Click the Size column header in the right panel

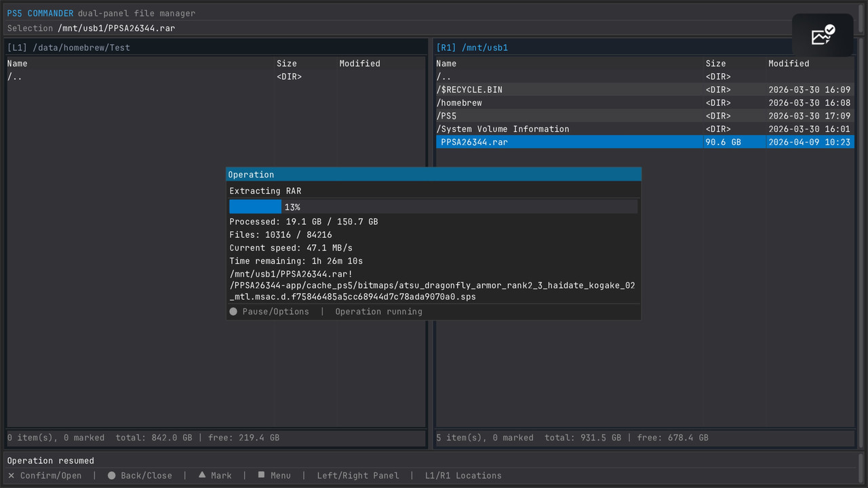coord(715,64)
